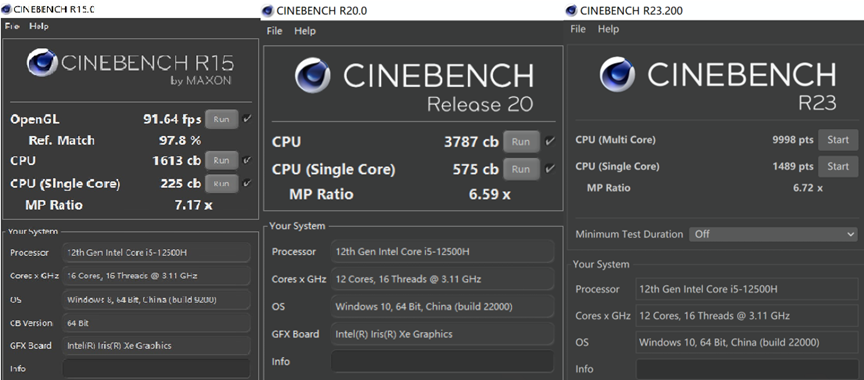The width and height of the screenshot is (864, 380).
Task: Start the CPU (Multi Core) test in R23
Action: coord(838,140)
